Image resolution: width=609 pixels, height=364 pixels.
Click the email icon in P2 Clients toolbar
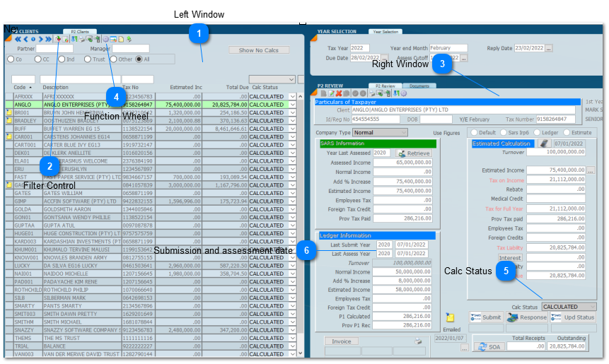(x=89, y=39)
